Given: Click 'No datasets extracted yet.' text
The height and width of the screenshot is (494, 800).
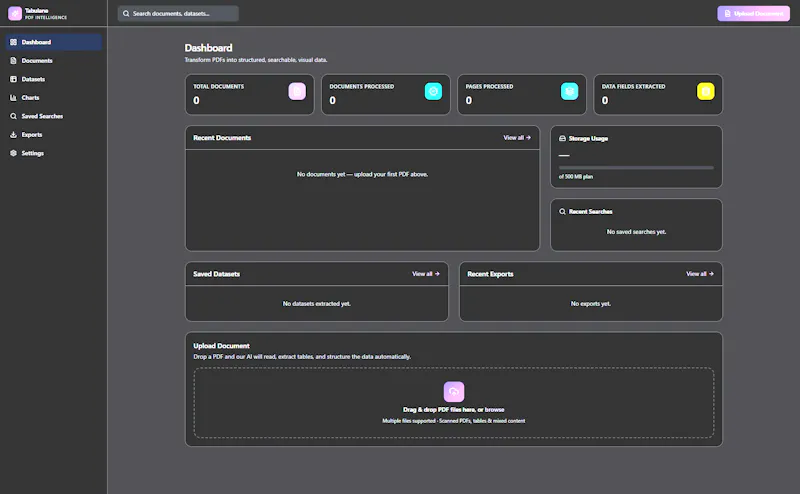Looking at the screenshot, I should pos(316,304).
